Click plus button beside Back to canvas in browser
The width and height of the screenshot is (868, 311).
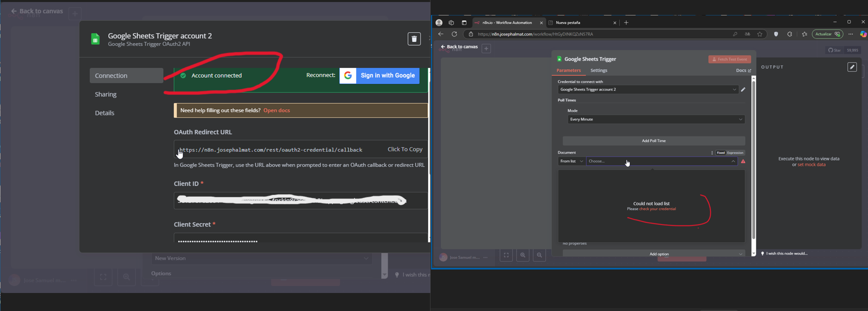pos(486,48)
